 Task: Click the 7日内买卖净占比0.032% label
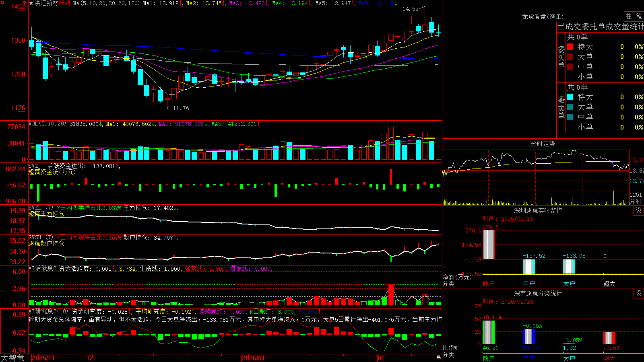point(89,208)
